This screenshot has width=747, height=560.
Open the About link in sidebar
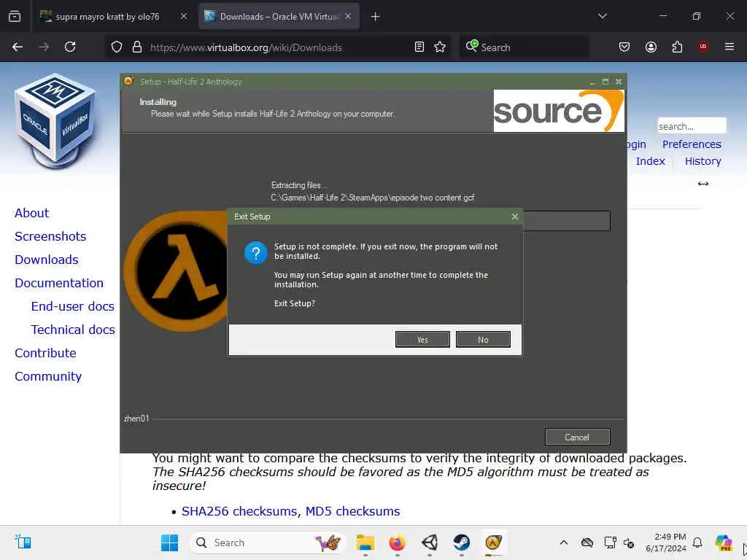point(32,213)
